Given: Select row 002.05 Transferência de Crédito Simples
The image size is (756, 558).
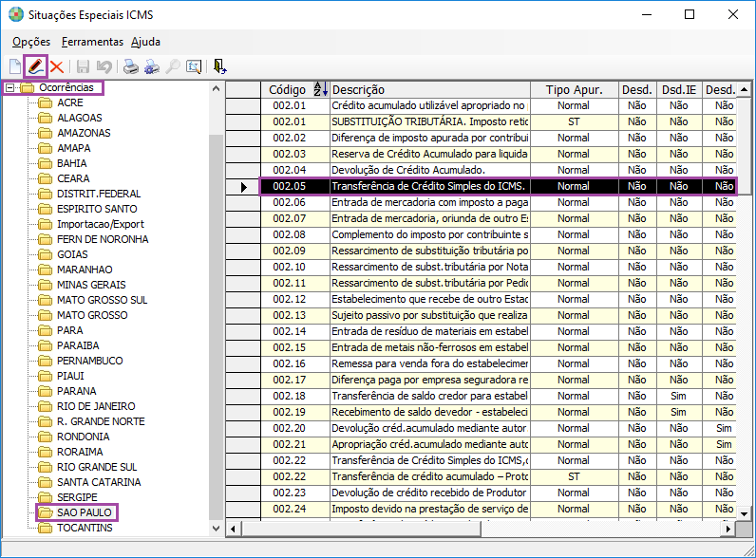Looking at the screenshot, I should (498, 187).
